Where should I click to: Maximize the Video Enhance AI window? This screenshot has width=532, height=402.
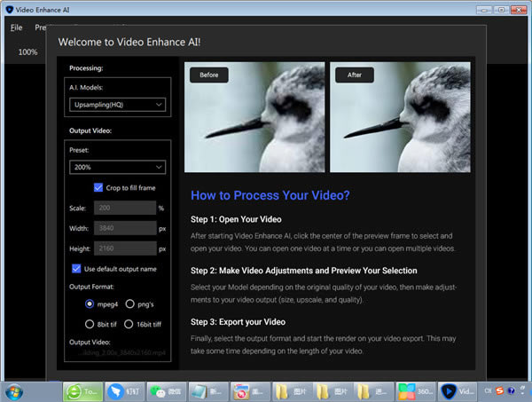tap(501, 10)
